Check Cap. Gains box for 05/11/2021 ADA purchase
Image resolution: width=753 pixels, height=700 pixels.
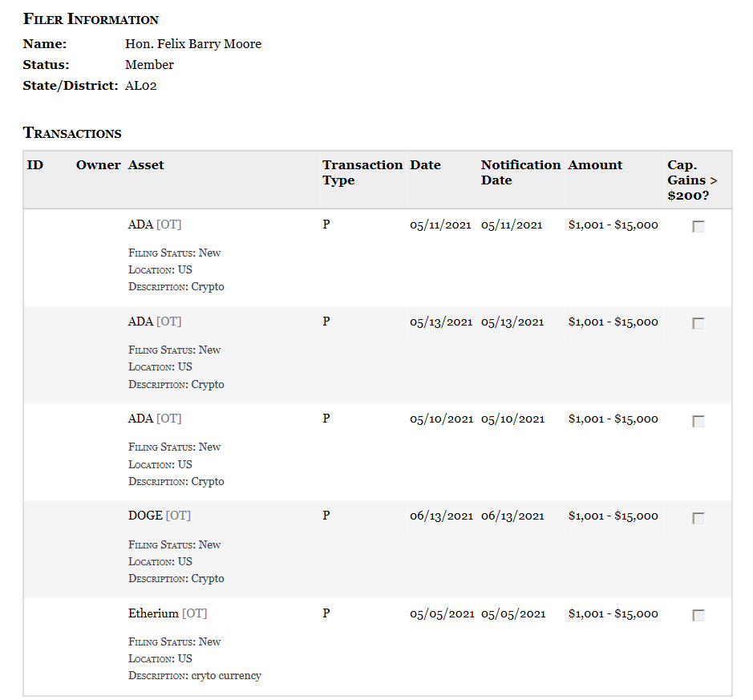point(698,227)
